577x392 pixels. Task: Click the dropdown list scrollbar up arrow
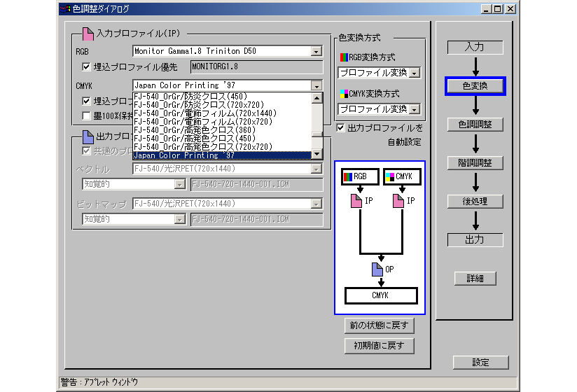[317, 97]
